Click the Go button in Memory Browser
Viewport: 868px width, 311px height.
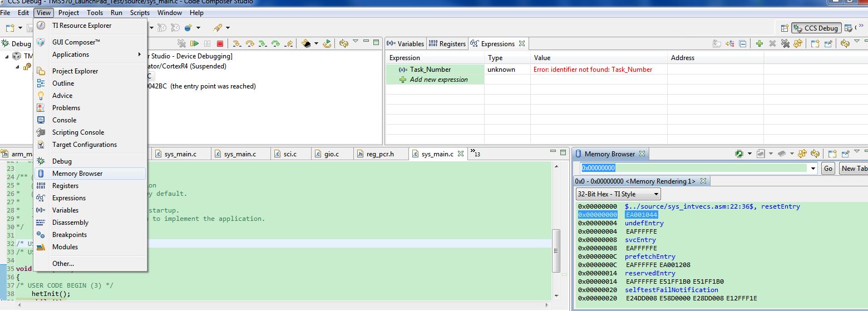click(x=828, y=169)
